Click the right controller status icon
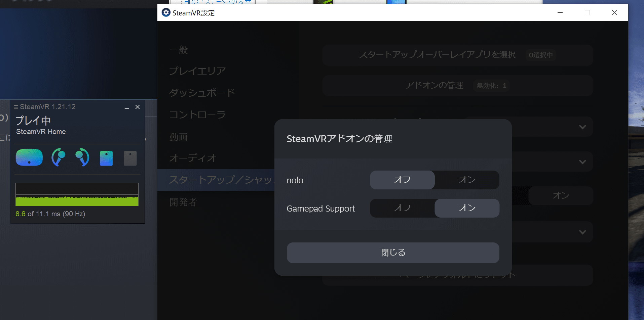This screenshot has height=320, width=644. (x=82, y=157)
